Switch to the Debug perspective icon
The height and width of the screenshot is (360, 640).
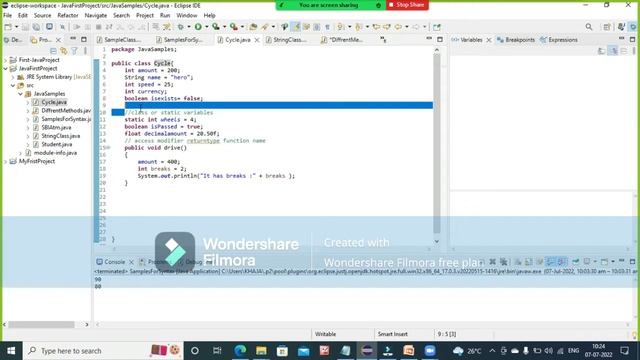point(633,27)
